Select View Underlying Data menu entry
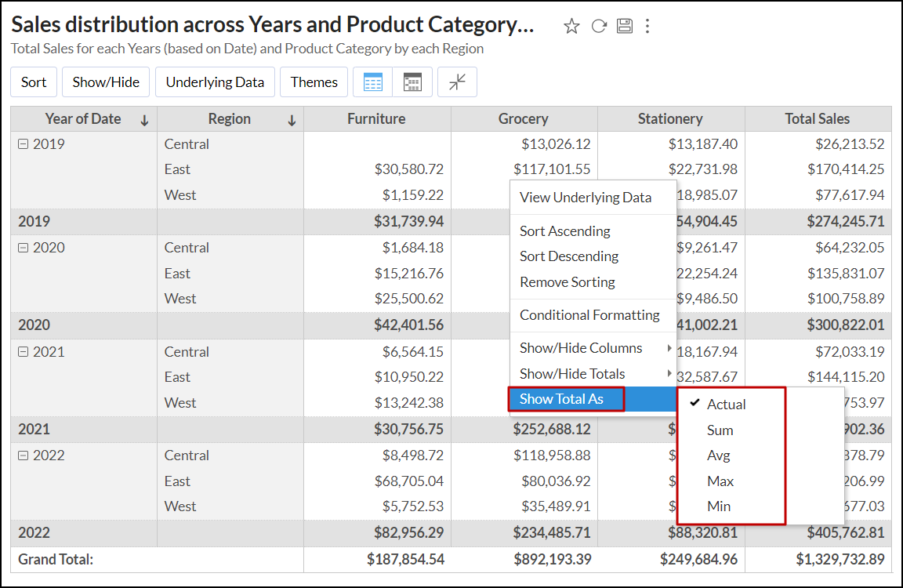This screenshot has width=903, height=588. 586,198
